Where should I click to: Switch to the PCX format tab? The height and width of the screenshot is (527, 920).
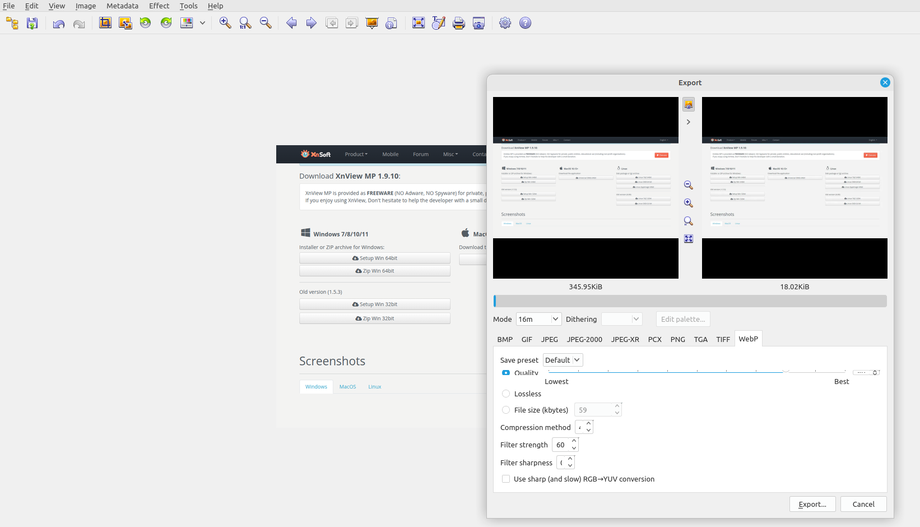pos(655,339)
